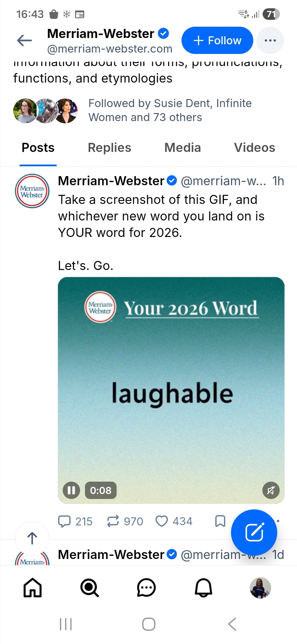The height and width of the screenshot is (644, 297).
Task: Open the three-dot profile options menu
Action: [270, 41]
